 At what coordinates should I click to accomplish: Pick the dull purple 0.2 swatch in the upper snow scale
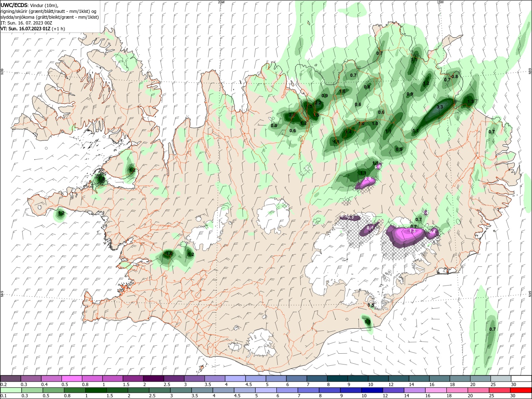coord(10,379)
